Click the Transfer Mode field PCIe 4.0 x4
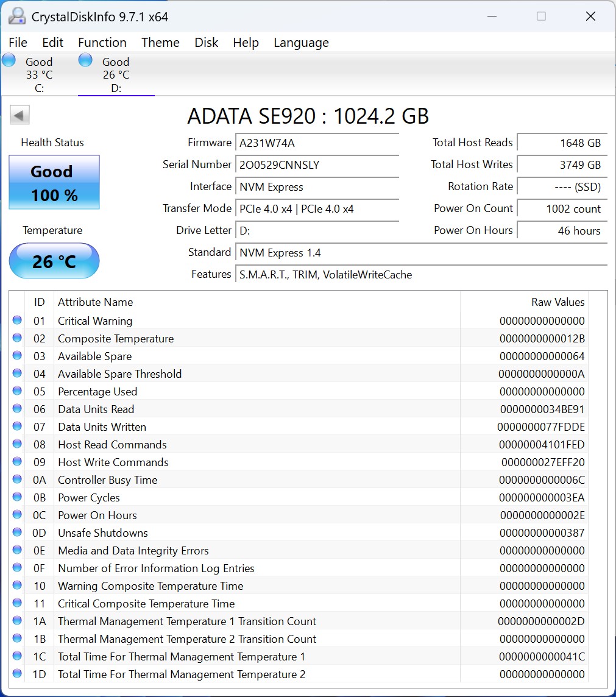 [x=317, y=209]
